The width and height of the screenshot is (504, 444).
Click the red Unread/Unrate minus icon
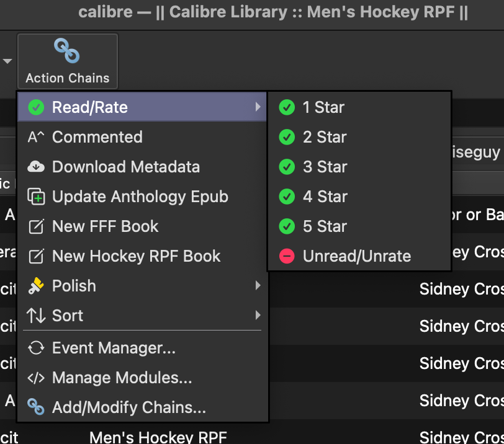click(x=287, y=256)
